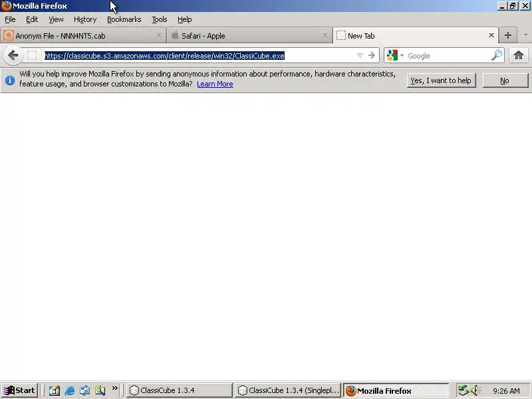This screenshot has width=532, height=399.
Task: Click the Windows Start button
Action: [x=19, y=390]
